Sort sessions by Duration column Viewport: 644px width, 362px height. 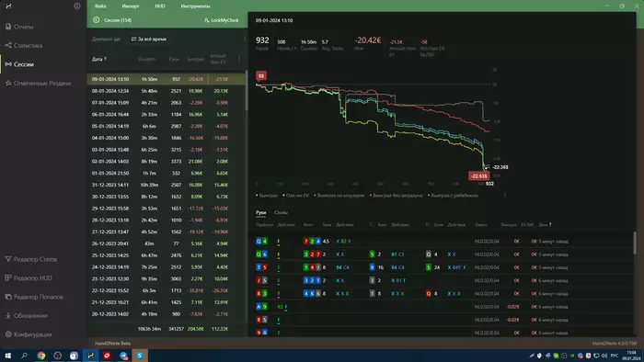(x=146, y=59)
